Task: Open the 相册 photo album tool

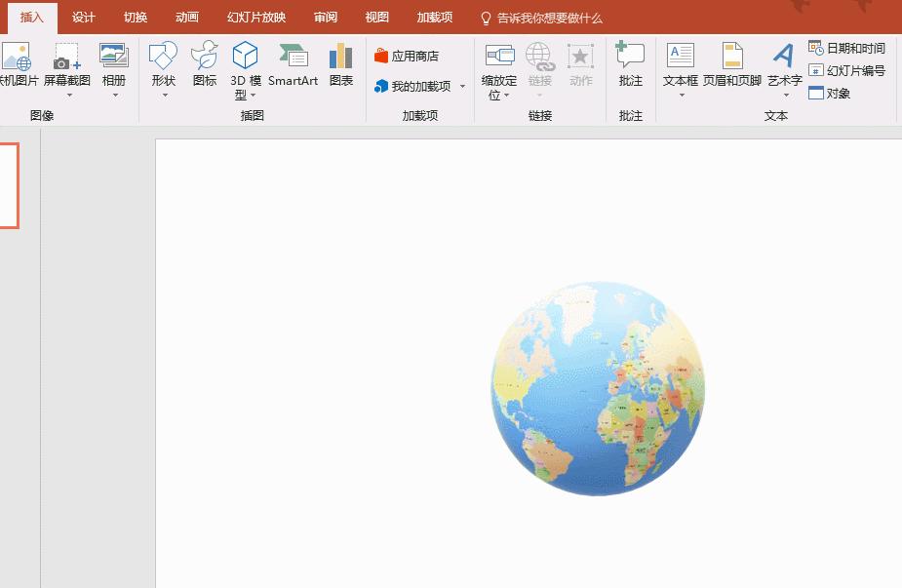Action: point(114,65)
